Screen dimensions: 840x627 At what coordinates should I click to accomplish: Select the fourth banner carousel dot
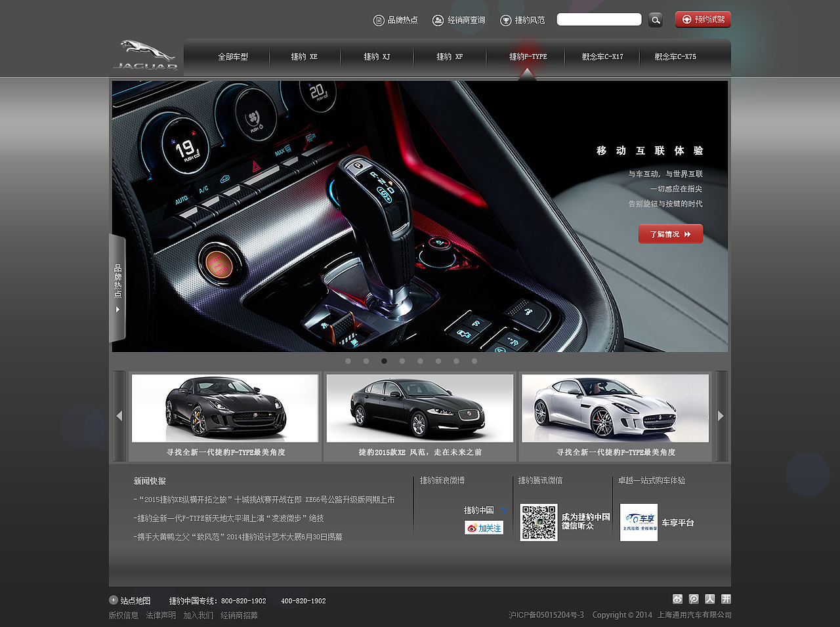pos(402,361)
